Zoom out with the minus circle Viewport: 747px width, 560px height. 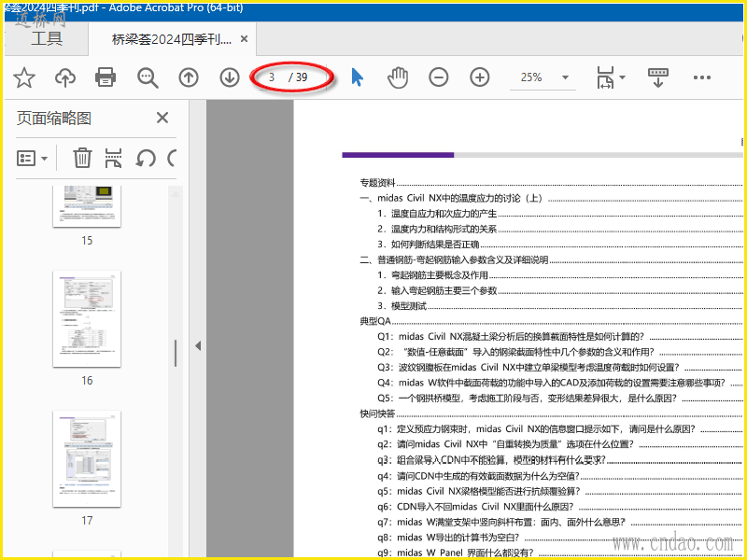pos(438,77)
